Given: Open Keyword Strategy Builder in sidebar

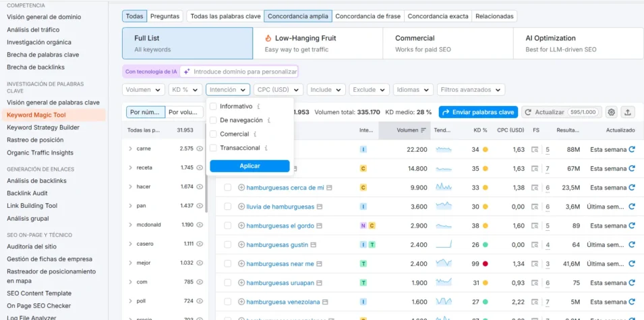Looking at the screenshot, I should point(43,128).
